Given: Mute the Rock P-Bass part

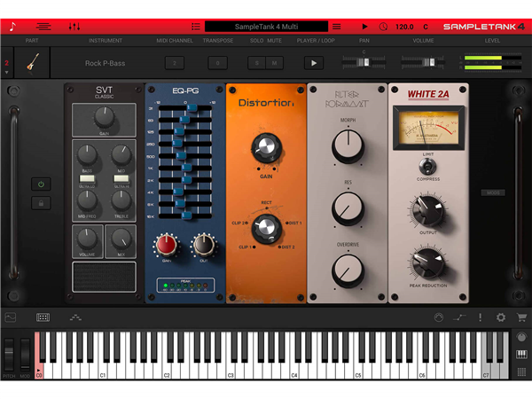Looking at the screenshot, I should (275, 64).
